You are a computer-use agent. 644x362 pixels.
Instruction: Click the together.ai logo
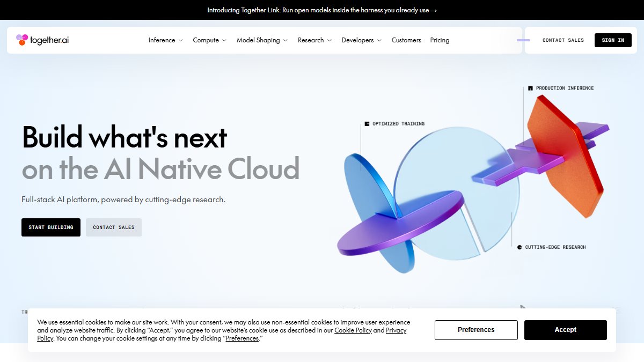[42, 40]
